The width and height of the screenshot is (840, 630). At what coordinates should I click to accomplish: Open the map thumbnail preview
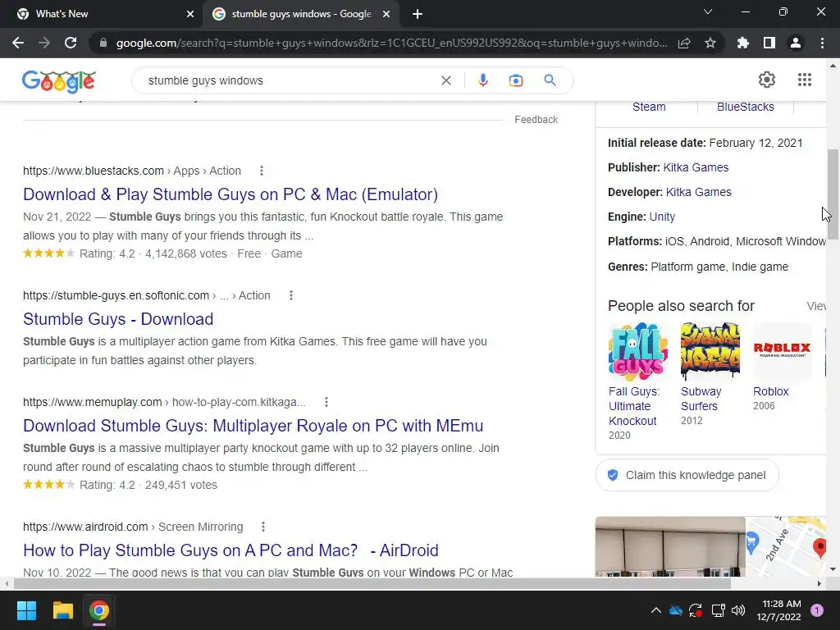pyautogui.click(x=785, y=546)
